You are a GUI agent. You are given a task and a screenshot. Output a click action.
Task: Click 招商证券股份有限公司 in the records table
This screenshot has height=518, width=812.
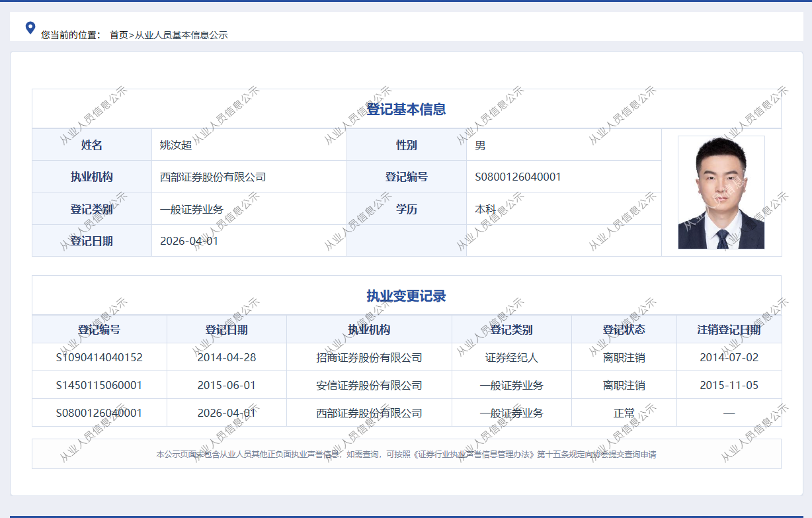tap(369, 357)
